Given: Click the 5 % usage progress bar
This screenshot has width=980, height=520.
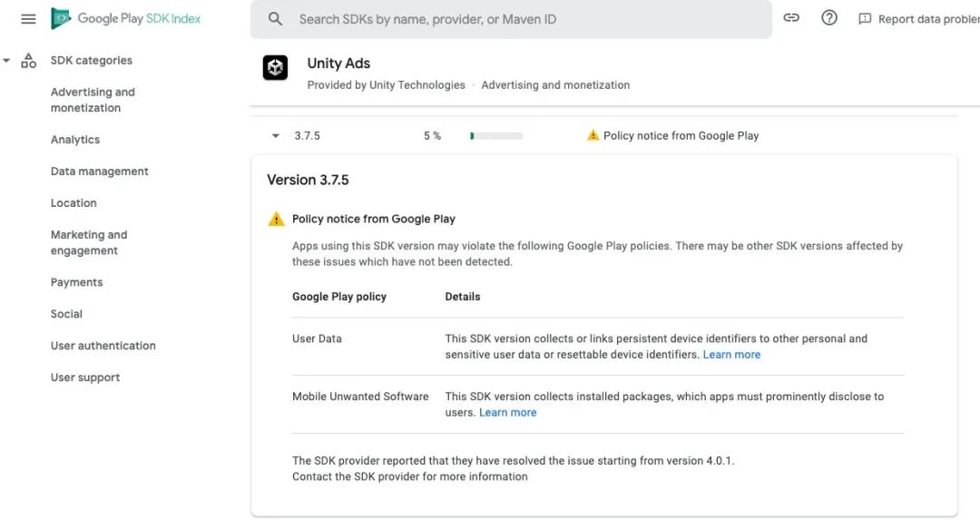Looking at the screenshot, I should (496, 135).
